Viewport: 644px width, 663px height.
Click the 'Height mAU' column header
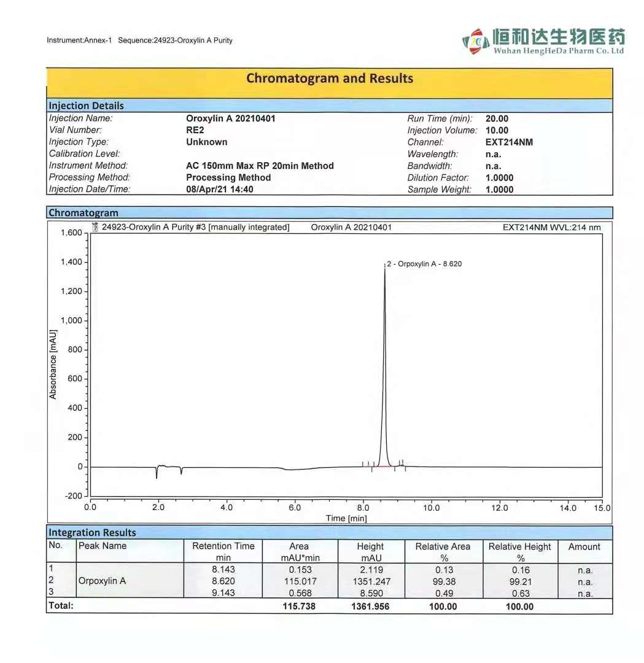pos(371,551)
